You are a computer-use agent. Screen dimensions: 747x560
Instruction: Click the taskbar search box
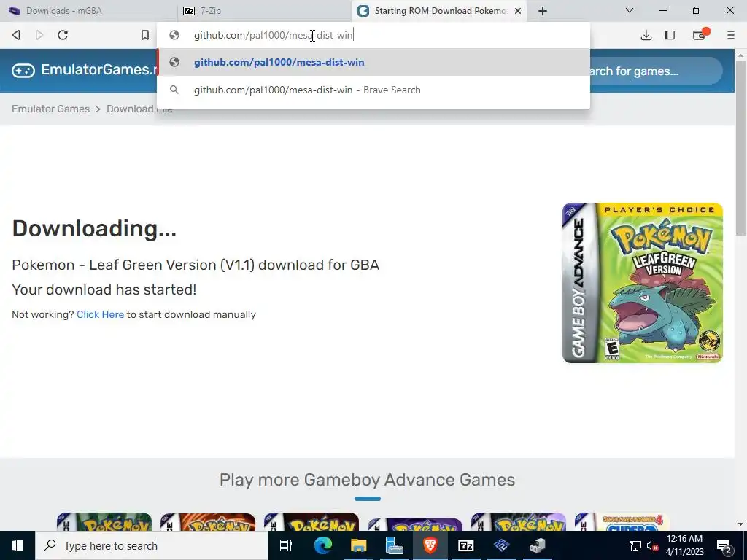pyautogui.click(x=152, y=545)
